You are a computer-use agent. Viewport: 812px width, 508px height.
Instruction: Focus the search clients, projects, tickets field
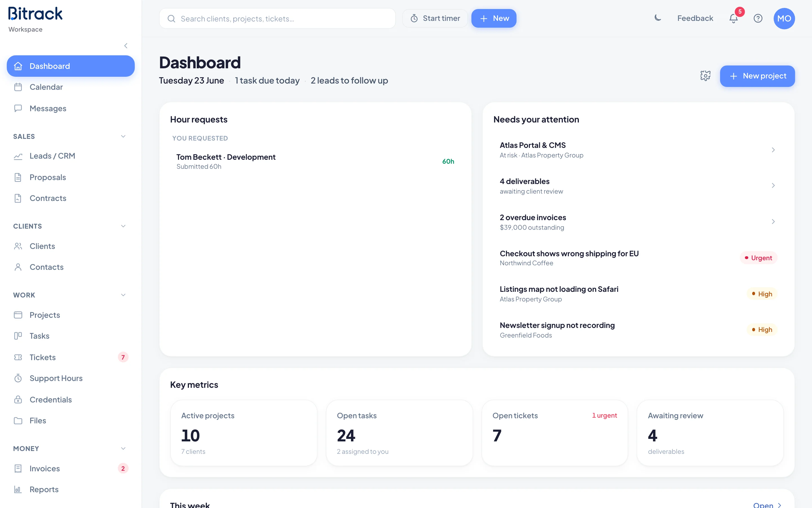pyautogui.click(x=277, y=18)
